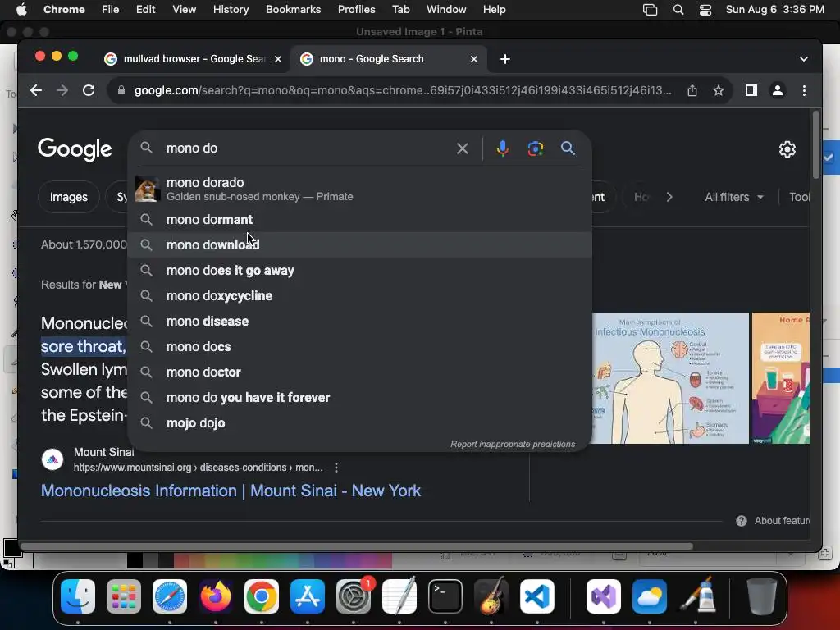Screen dimensions: 840x630
Task: Open Infectious Mononucleosis symptoms image
Action: coord(670,378)
